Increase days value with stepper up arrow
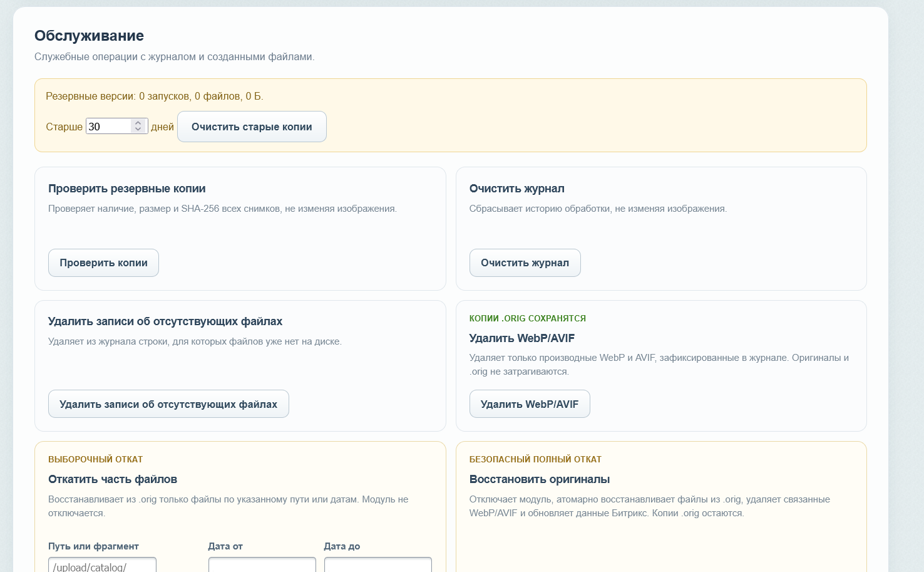The width and height of the screenshot is (924, 572). tap(138, 123)
